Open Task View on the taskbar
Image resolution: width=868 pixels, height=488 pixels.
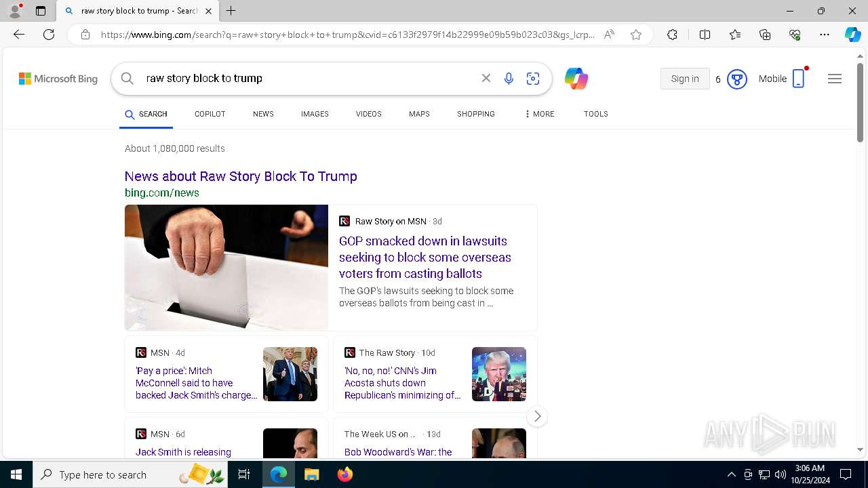pos(244,474)
